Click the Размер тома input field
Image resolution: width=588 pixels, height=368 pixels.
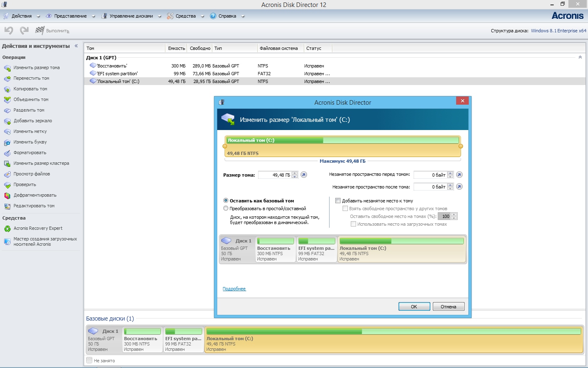click(274, 175)
